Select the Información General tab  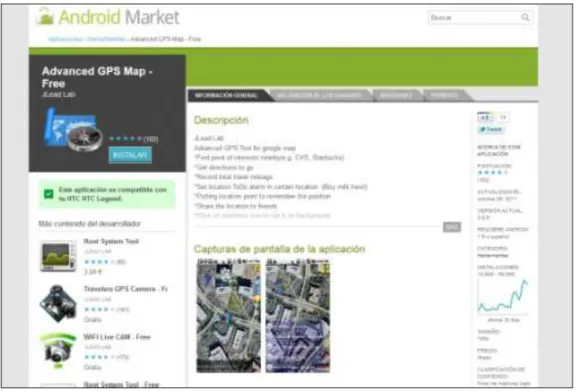[x=227, y=96]
